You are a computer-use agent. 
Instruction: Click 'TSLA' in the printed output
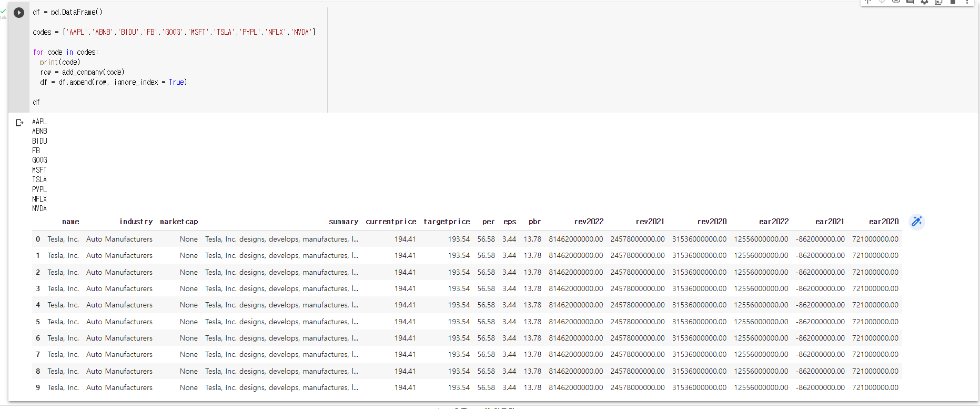pyautogui.click(x=39, y=179)
